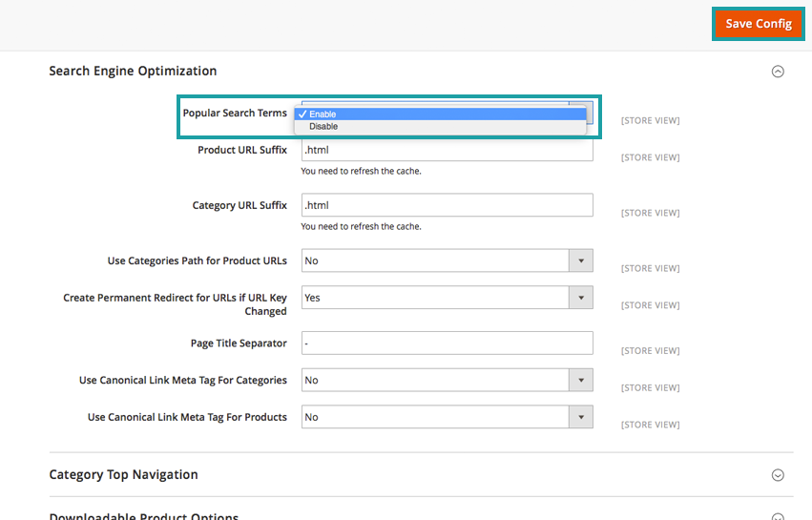Click the Save Config button
This screenshot has width=812, height=520.
[758, 24]
